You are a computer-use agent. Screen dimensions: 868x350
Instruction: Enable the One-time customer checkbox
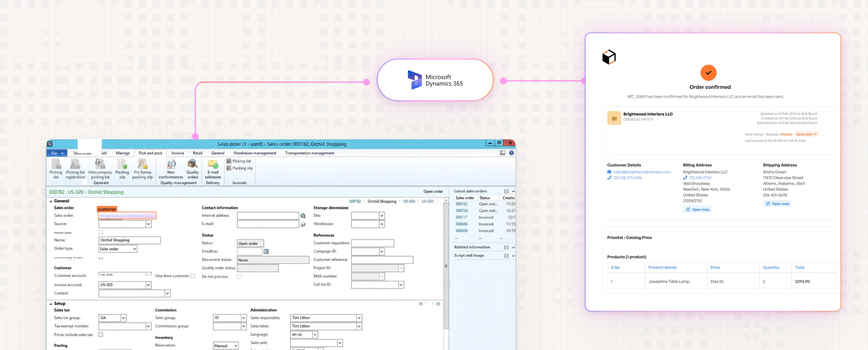point(193,276)
